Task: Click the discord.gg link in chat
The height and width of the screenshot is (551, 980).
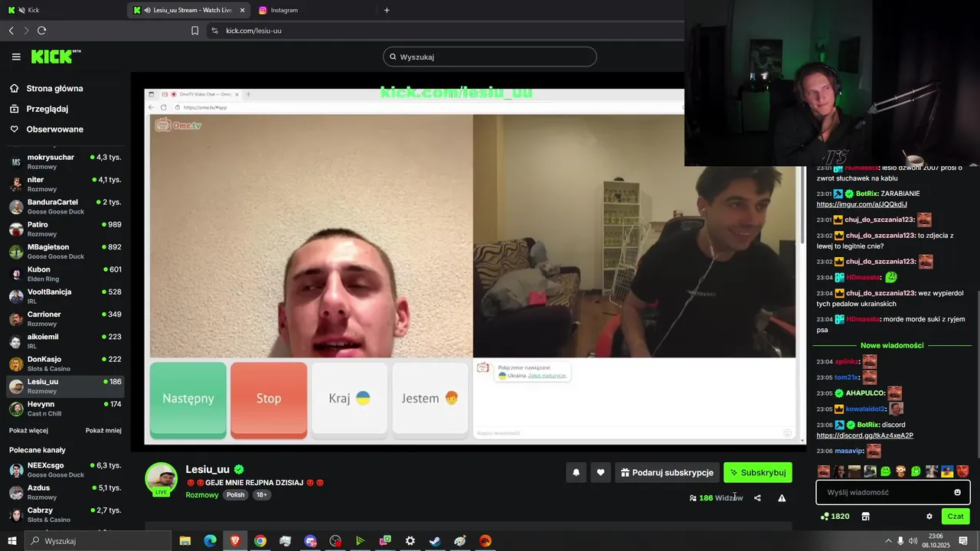Action: click(x=864, y=435)
